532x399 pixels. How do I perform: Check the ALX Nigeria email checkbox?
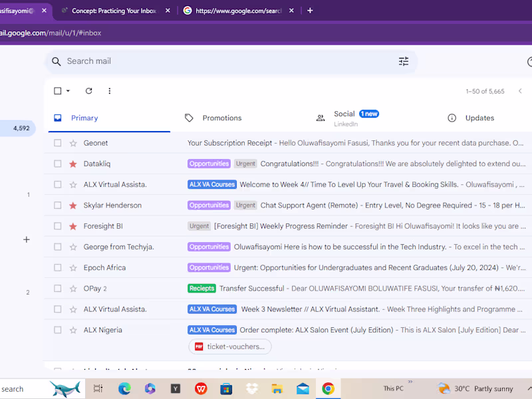(x=58, y=330)
